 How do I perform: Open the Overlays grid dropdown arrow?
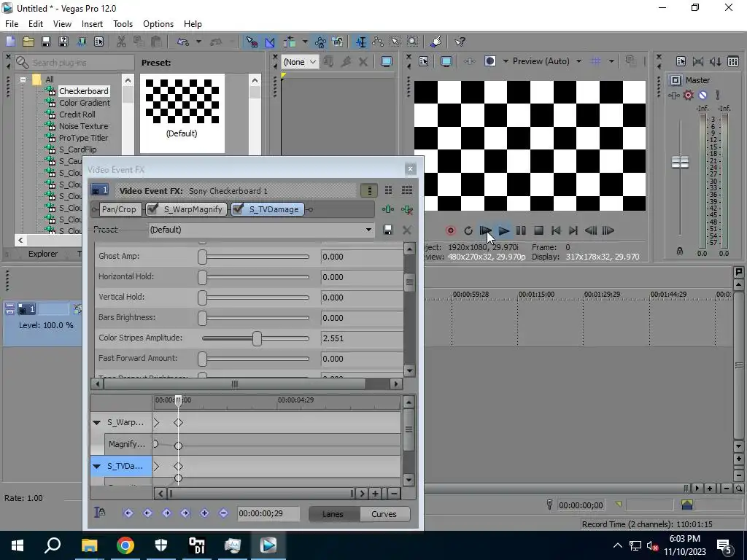pyautogui.click(x=611, y=61)
